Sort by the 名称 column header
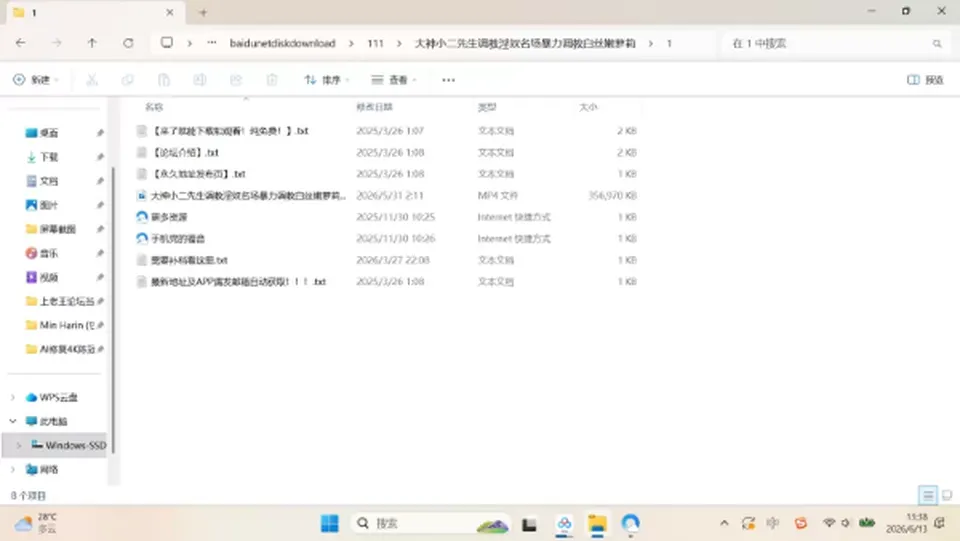960x541 pixels. [x=154, y=107]
